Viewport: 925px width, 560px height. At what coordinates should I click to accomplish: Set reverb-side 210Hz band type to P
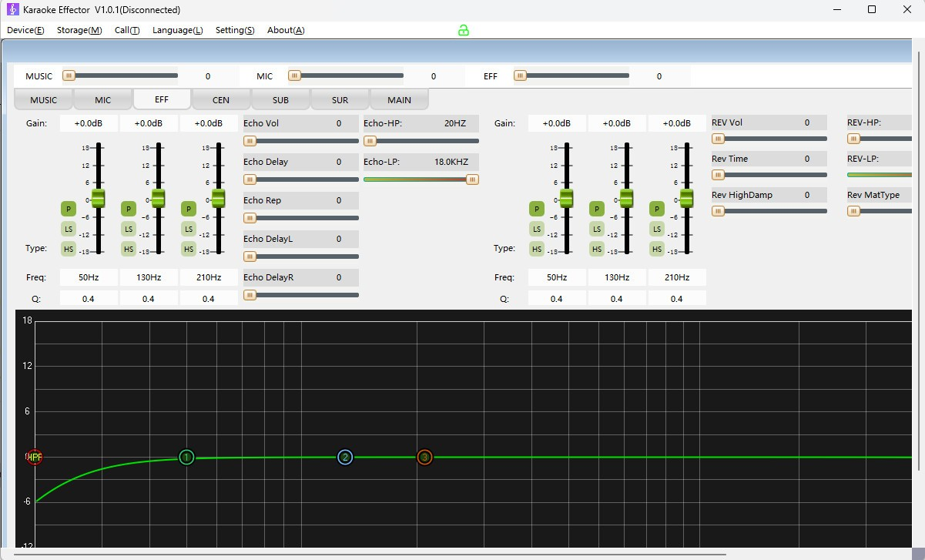[x=657, y=209]
